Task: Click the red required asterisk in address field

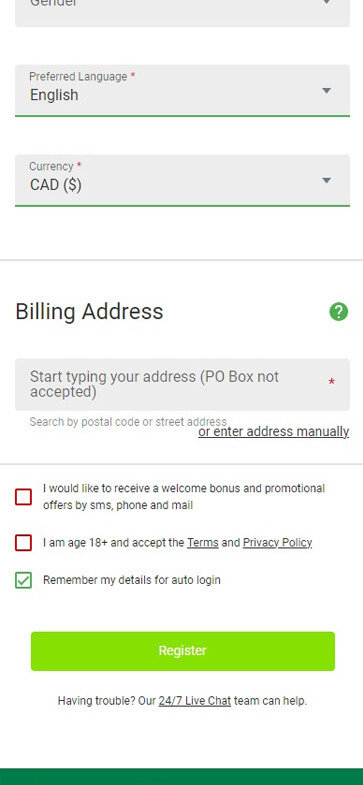Action: coord(331,382)
